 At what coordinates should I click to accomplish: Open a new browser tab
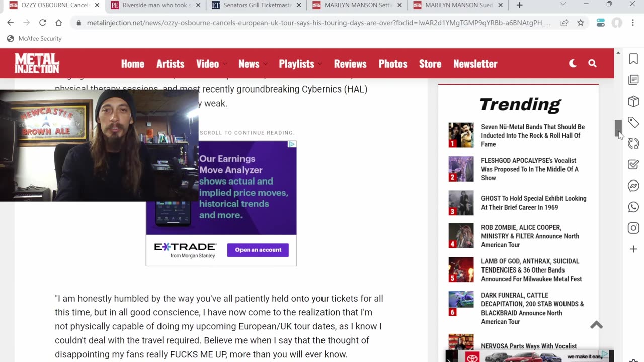pyautogui.click(x=519, y=5)
